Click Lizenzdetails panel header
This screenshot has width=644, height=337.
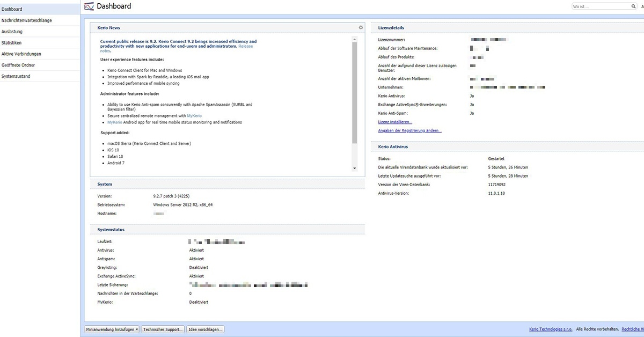coord(507,27)
